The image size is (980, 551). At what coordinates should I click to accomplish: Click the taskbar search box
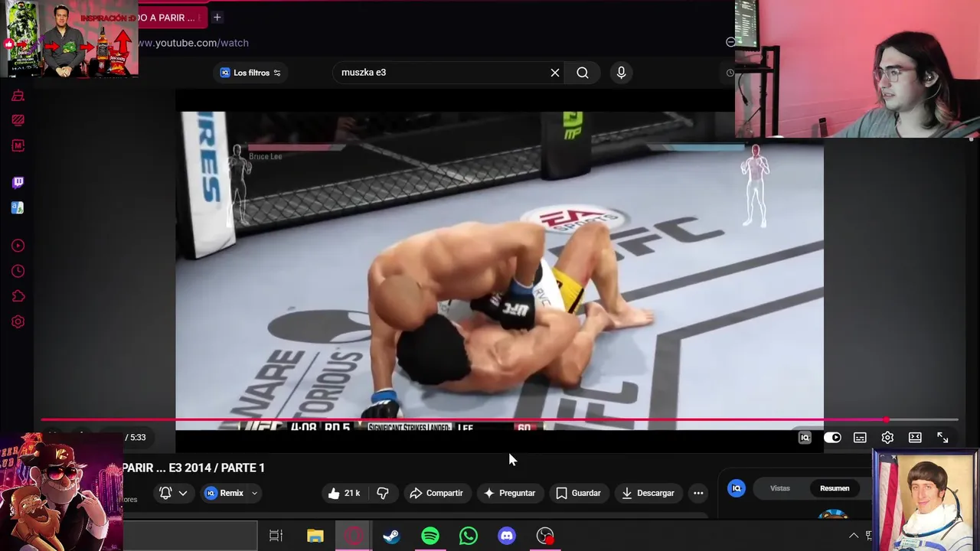tap(190, 536)
